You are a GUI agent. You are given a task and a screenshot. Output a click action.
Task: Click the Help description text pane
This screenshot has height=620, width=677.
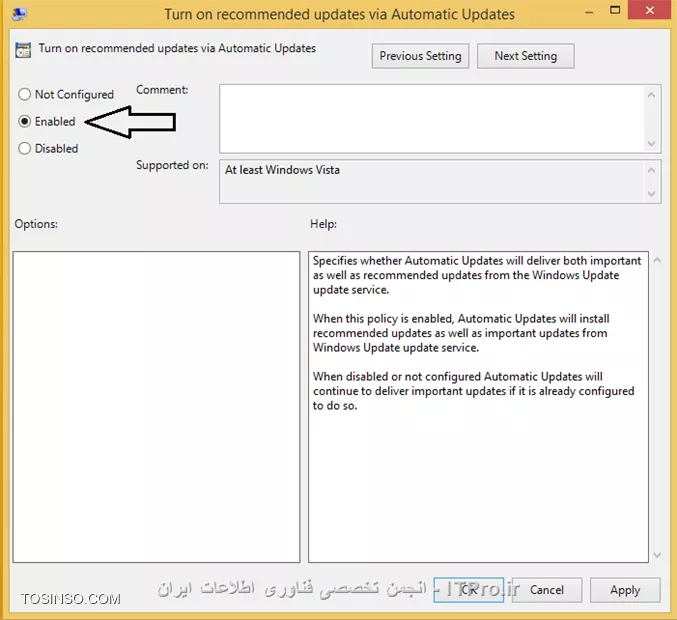(478, 407)
